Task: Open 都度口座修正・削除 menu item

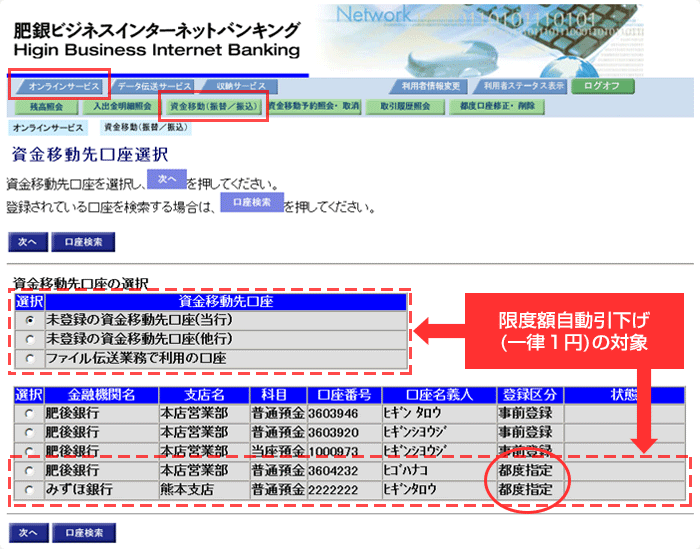Action: pos(496,107)
